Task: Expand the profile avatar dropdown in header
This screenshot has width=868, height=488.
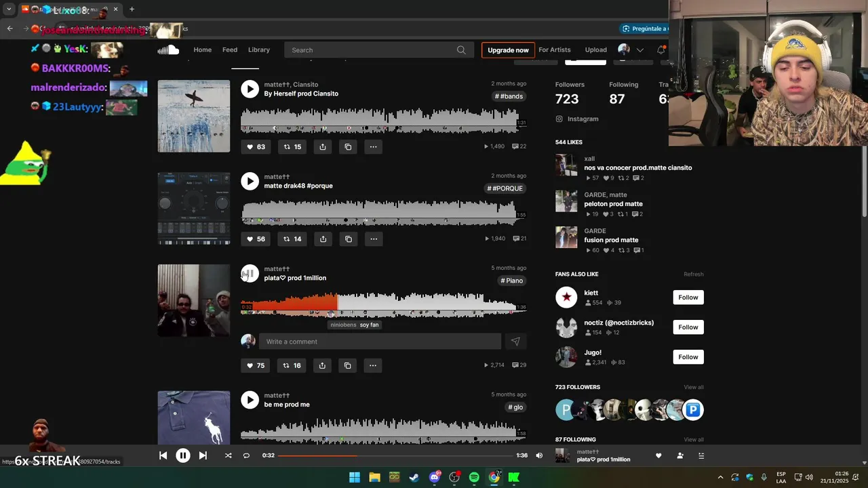Action: click(x=631, y=49)
